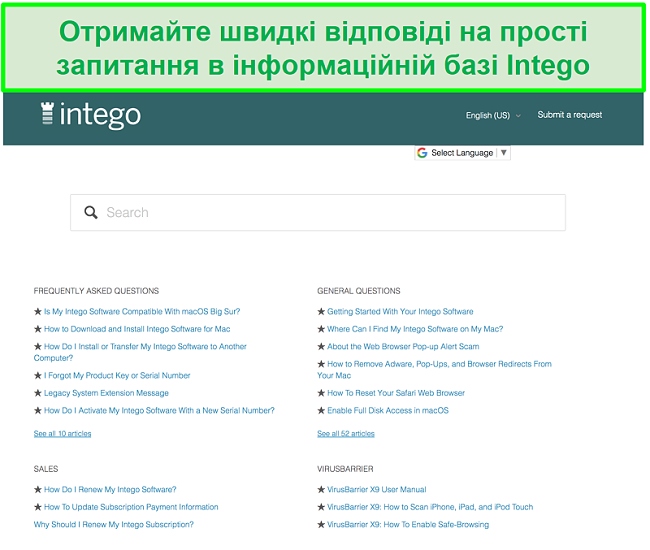Image resolution: width=650 pixels, height=550 pixels.
Task: Open 'How To Update Subscription Payment Information'
Action: [x=131, y=507]
